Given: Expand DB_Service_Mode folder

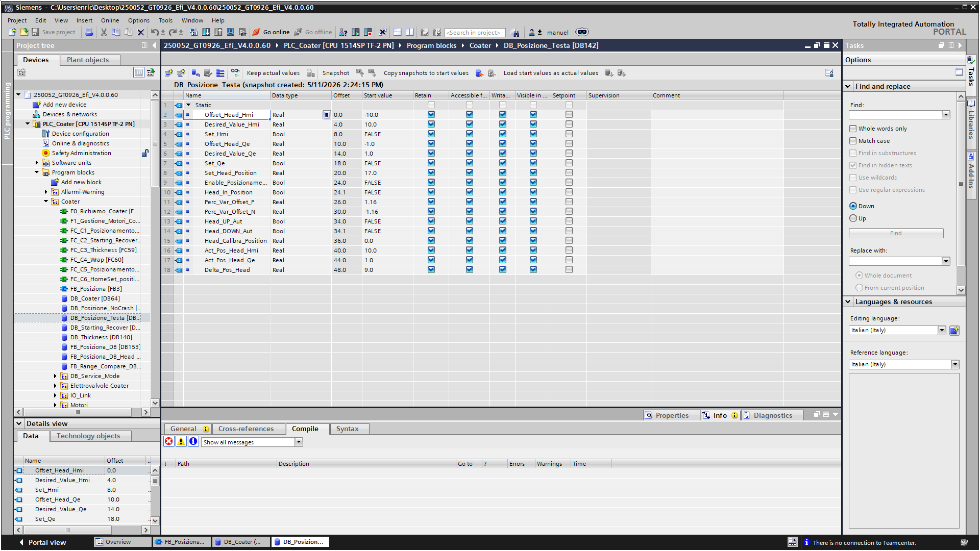Looking at the screenshot, I should [55, 376].
